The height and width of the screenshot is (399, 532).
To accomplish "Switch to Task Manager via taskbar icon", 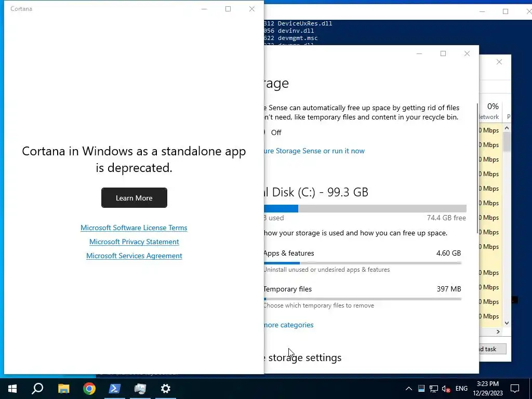I will (140, 389).
